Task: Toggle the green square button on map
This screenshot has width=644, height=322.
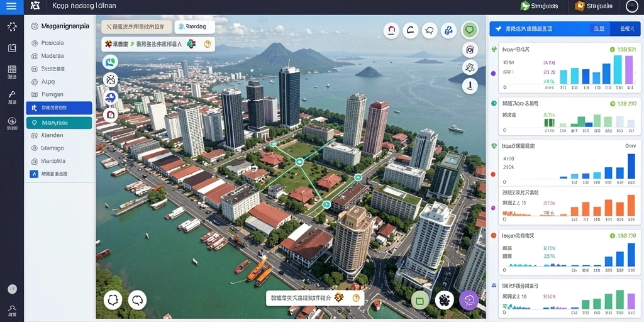Action: [x=419, y=301]
